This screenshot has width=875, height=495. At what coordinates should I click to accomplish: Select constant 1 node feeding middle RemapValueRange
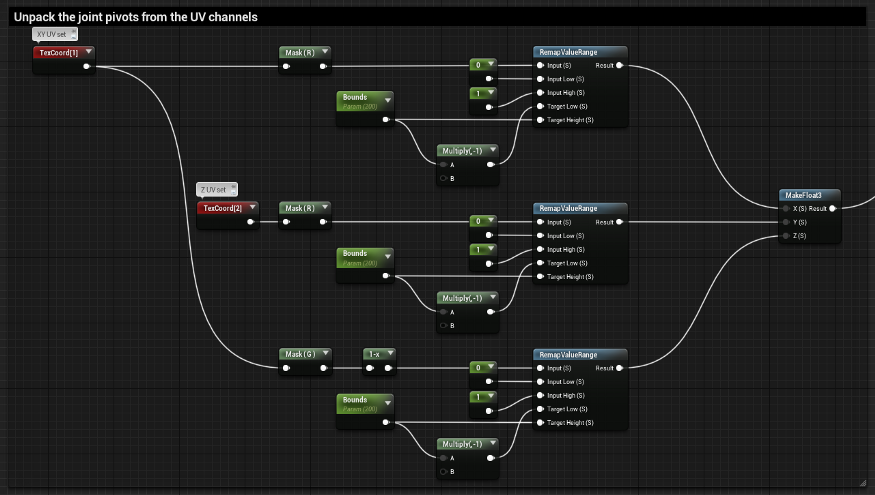483,256
